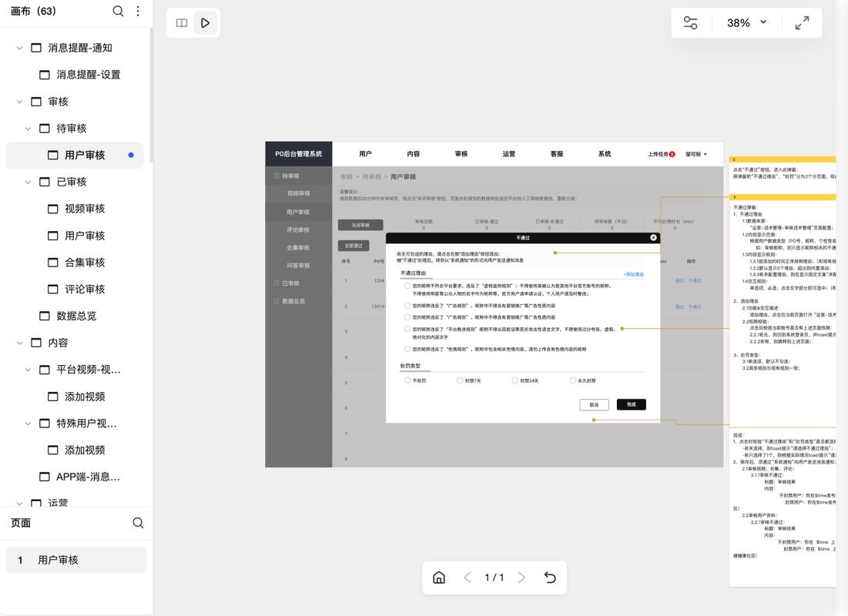Open the display settings sliders icon
The width and height of the screenshot is (848, 616).
690,23
